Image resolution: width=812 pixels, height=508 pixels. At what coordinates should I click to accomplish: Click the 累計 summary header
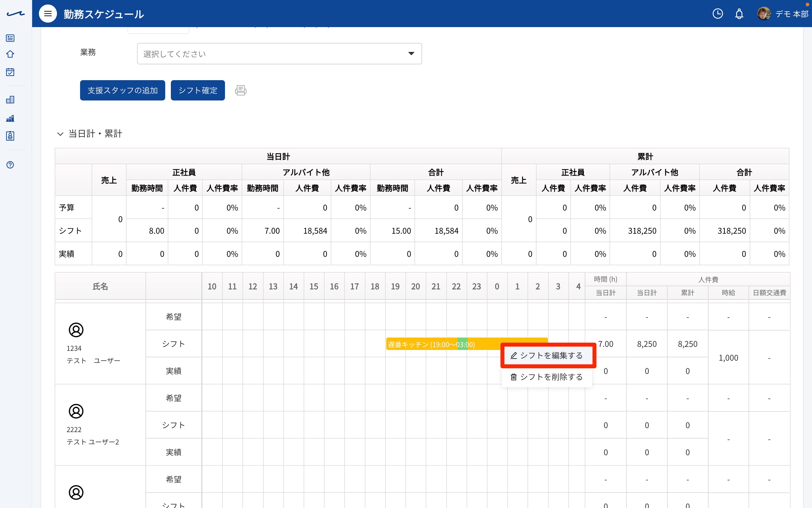[645, 157]
